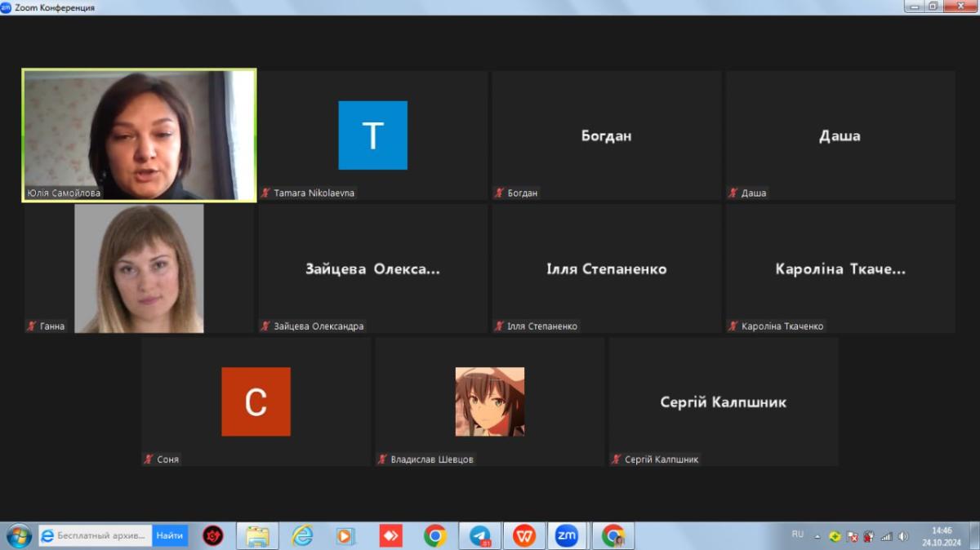Image resolution: width=980 pixels, height=550 pixels.
Task: Switch to Zoom via its taskbar icon
Action: (x=566, y=536)
